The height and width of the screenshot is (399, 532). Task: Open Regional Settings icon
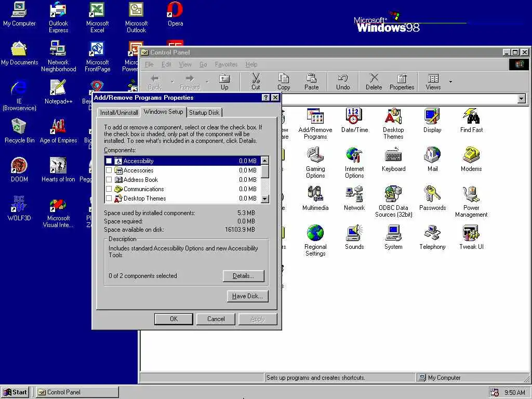click(x=315, y=241)
